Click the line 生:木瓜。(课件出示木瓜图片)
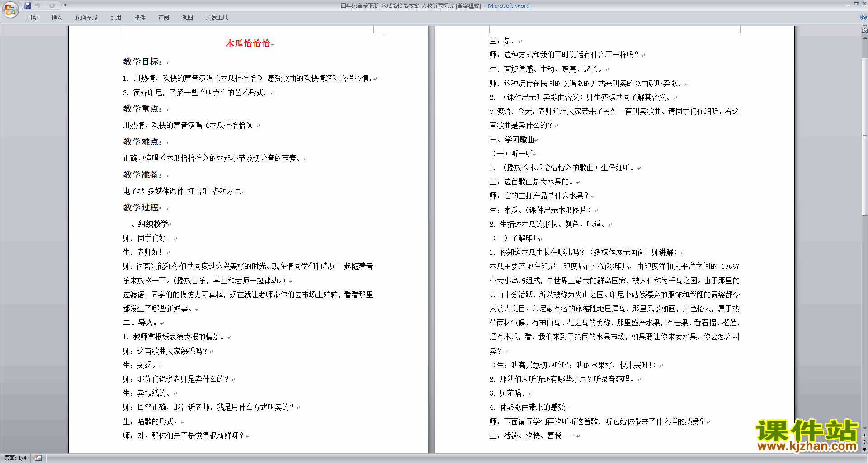This screenshot has height=463, width=868. tap(540, 210)
